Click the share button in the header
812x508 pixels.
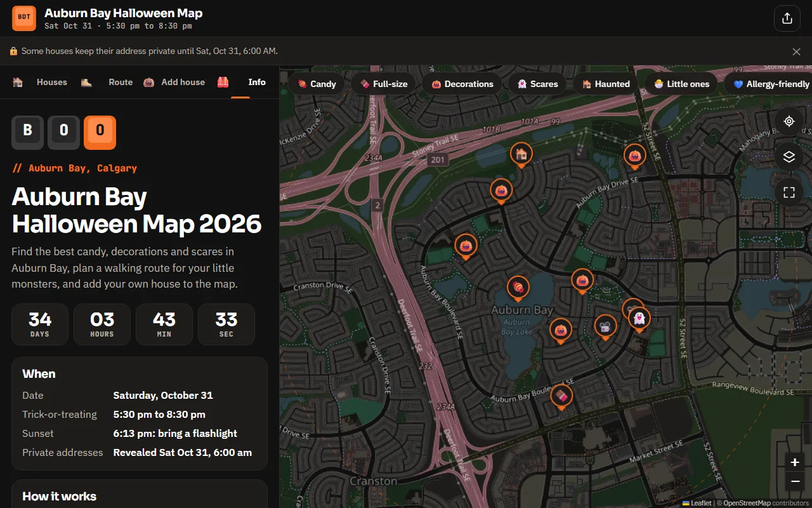tap(787, 18)
